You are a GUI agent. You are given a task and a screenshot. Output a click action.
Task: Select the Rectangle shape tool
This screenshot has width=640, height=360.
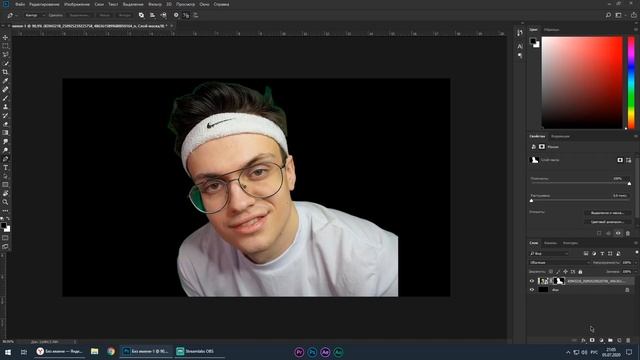5,184
